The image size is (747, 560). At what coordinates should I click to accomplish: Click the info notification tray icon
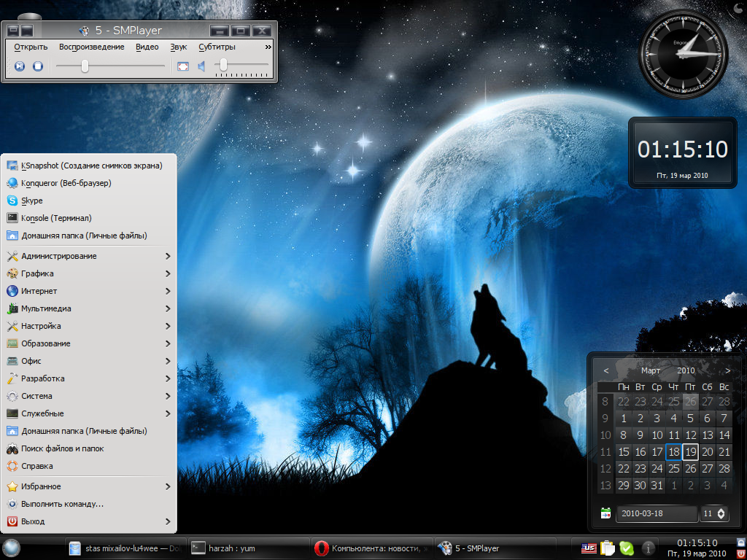click(648, 548)
